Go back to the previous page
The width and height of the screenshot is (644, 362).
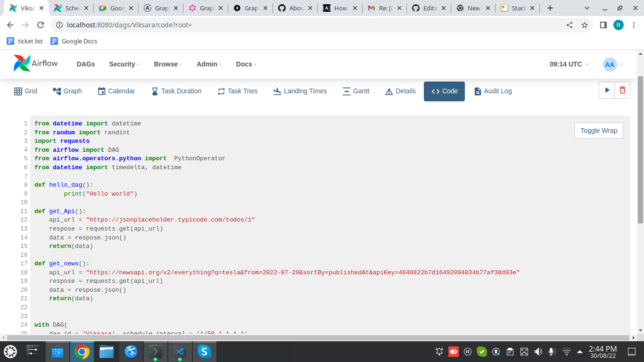coord(10,25)
